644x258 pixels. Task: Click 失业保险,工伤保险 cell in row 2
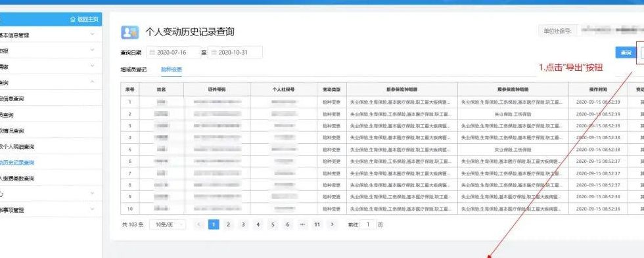513,114
